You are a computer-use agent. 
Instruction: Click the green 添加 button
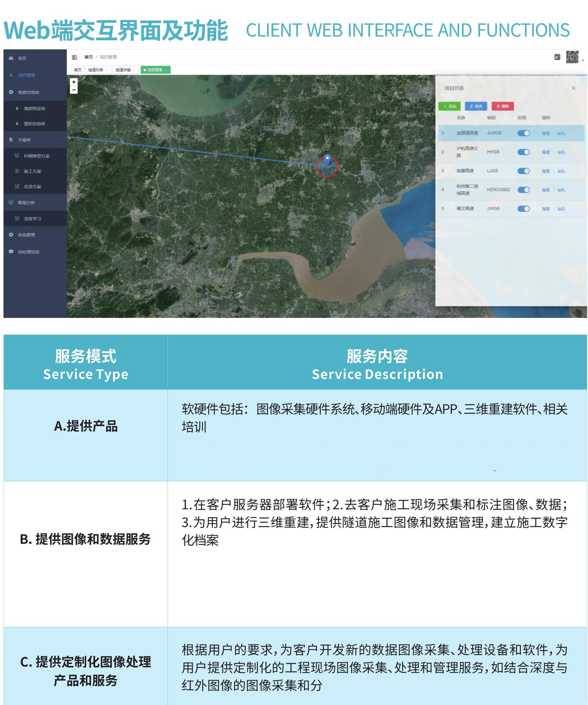point(449,106)
